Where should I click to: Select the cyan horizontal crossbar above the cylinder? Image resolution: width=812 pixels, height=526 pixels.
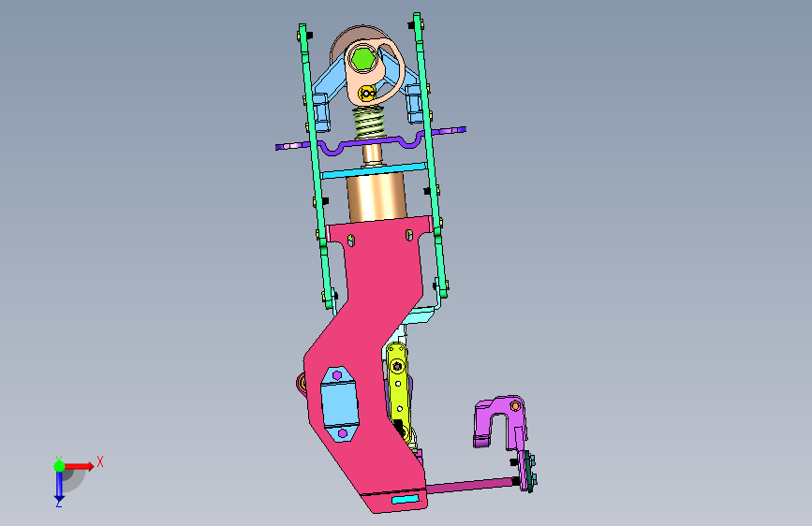click(374, 171)
